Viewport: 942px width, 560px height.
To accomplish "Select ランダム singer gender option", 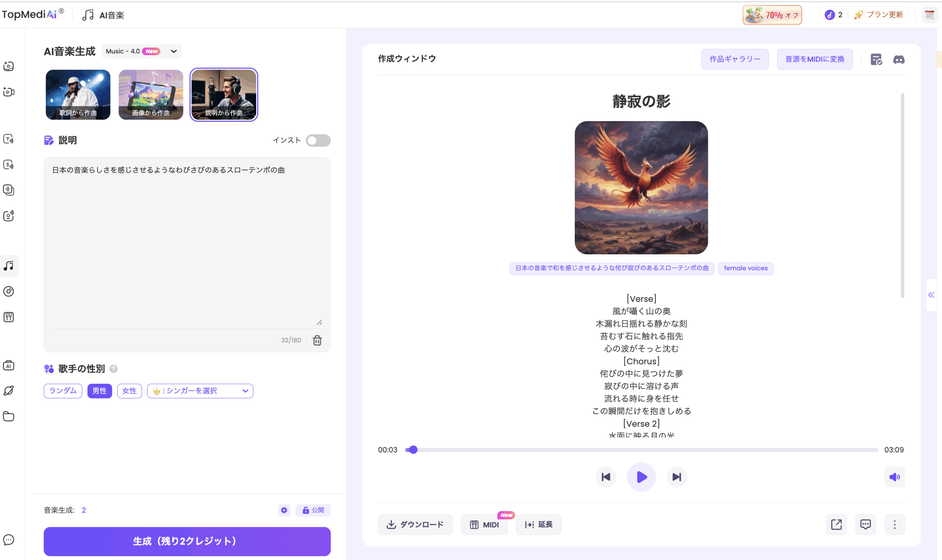I will tap(63, 391).
